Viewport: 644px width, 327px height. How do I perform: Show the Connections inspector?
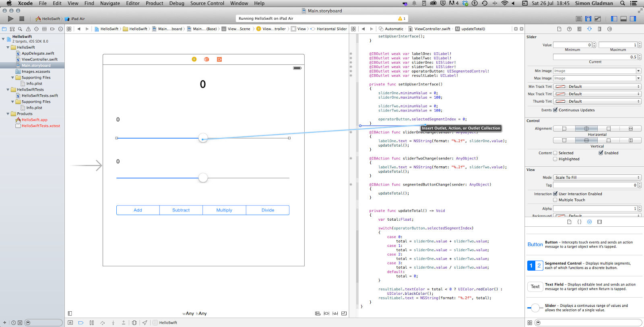pos(609,29)
